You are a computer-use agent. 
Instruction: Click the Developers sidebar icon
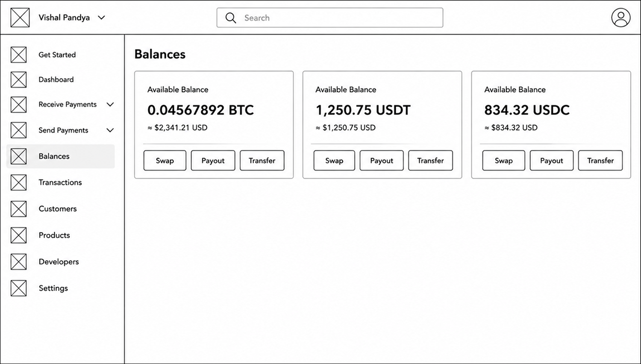(18, 262)
